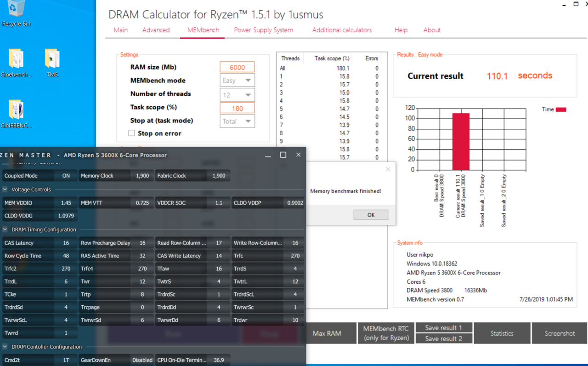Click the VDDCR SOC 1.1 field

pos(192,203)
